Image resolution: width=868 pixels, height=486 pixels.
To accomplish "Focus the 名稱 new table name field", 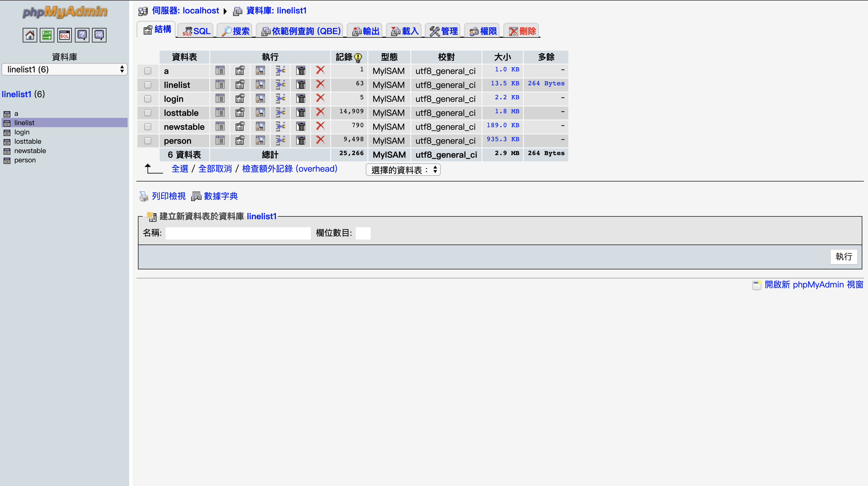I will click(238, 233).
